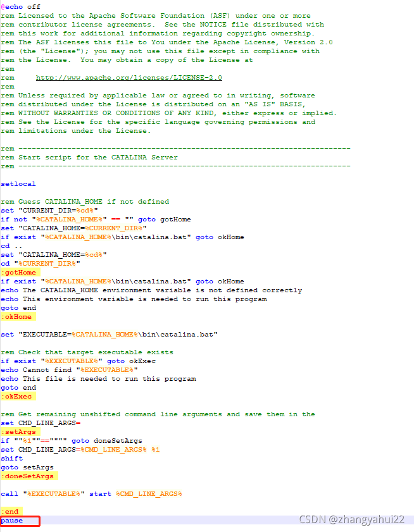This screenshot has height=532, width=414.
Task: Click 'rem Start script for the CATALINA Server'
Action: (x=89, y=158)
